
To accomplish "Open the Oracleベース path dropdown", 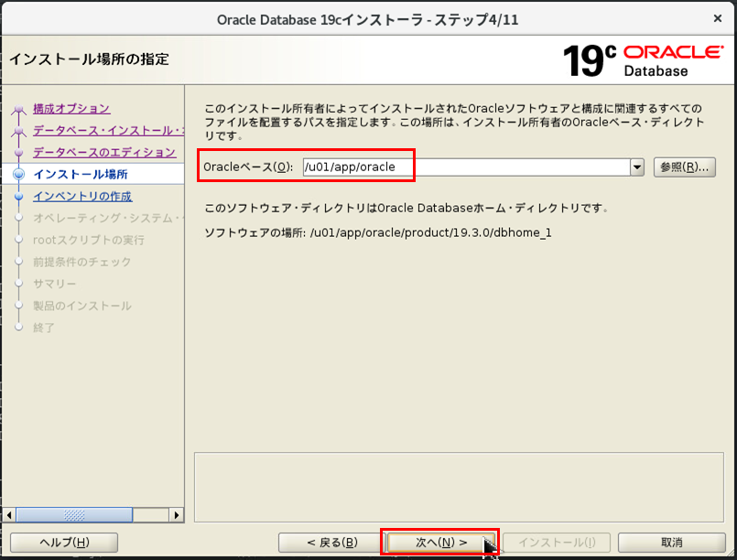I will [x=636, y=167].
